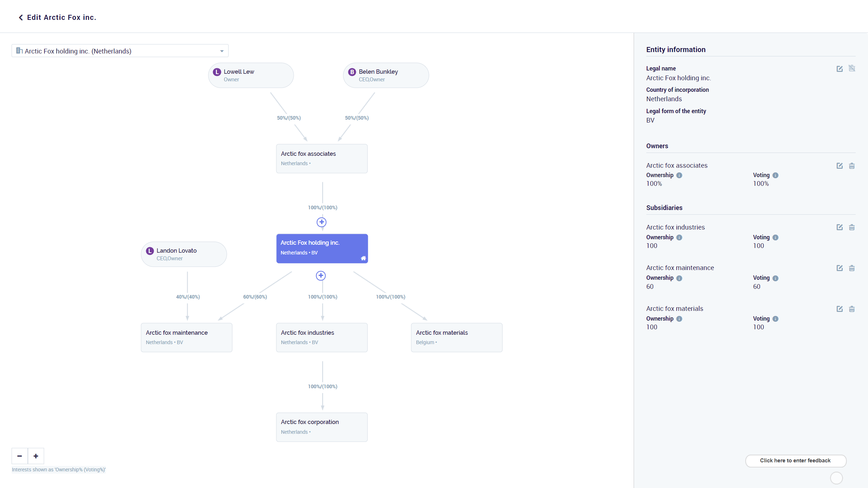This screenshot has height=488, width=868.
Task: Edit the Arctic fox materials ownership details
Action: 839,309
